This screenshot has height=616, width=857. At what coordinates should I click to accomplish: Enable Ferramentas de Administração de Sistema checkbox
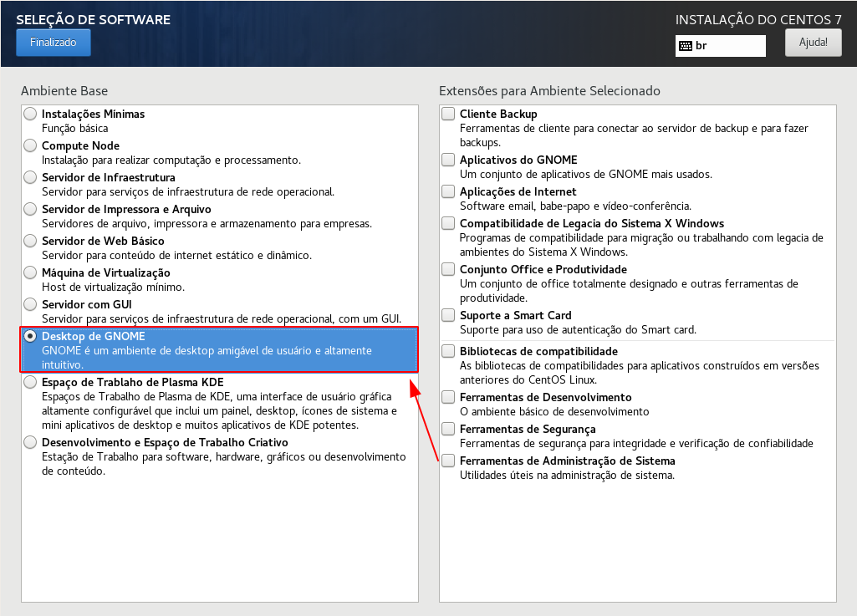tap(448, 461)
